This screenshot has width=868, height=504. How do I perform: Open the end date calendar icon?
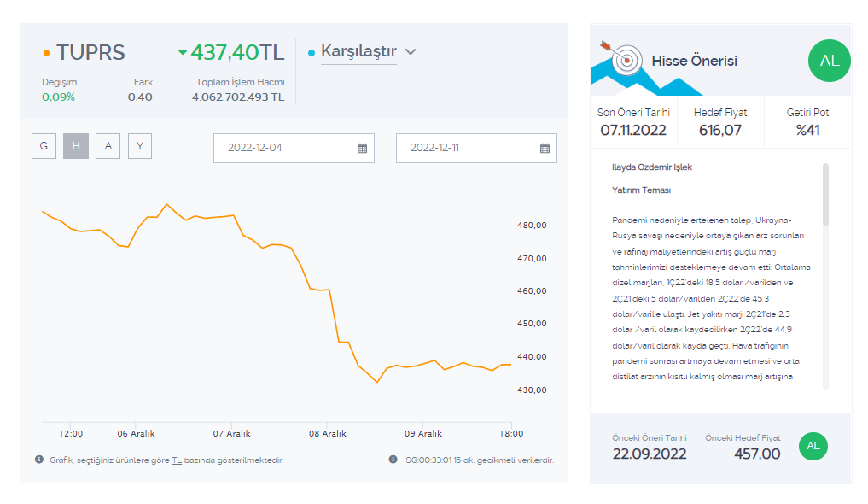pos(545,149)
